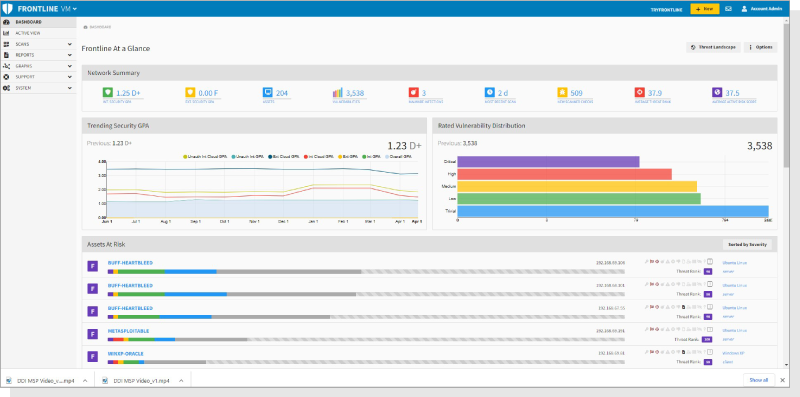Image resolution: width=800 pixels, height=397 pixels.
Task: Toggle Int Cloud GPA legend series
Action: coord(319,157)
